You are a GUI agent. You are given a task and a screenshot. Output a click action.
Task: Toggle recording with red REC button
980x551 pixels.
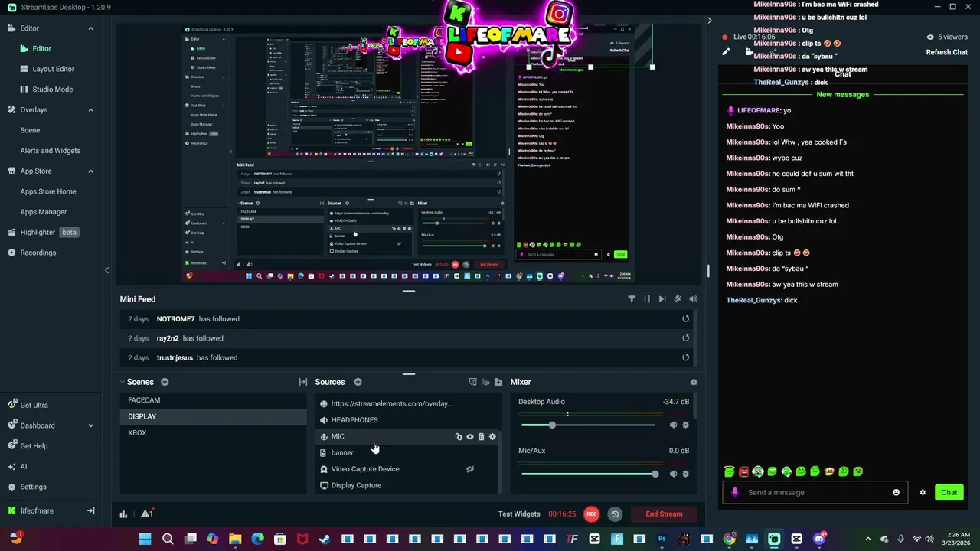[591, 514]
